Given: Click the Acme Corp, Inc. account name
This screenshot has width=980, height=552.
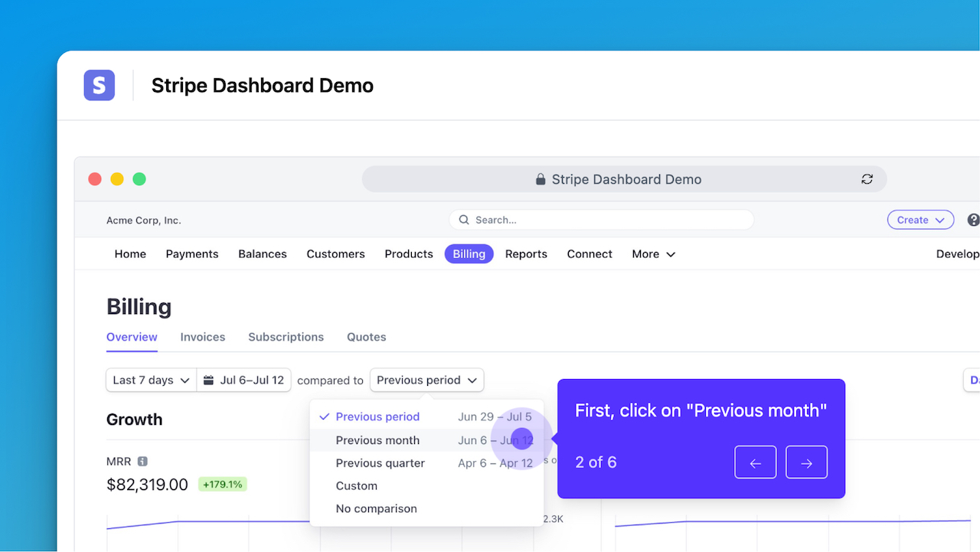Looking at the screenshot, I should click(x=144, y=220).
